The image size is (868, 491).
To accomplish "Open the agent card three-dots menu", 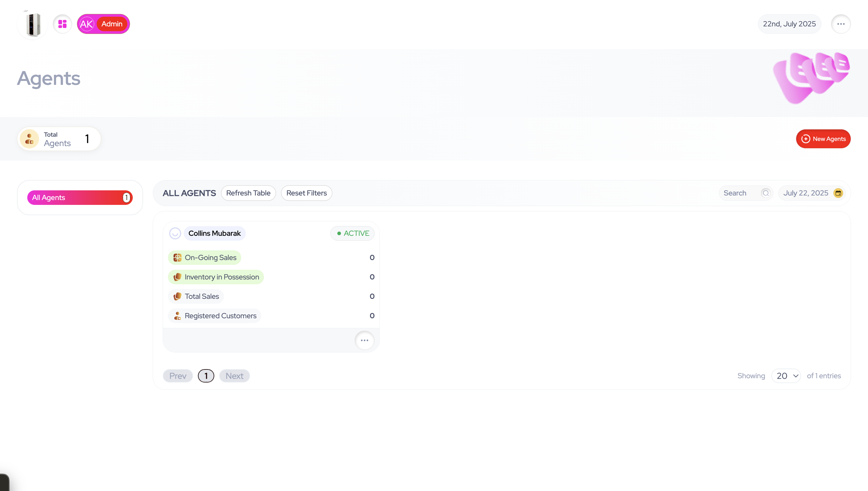I will click(364, 341).
